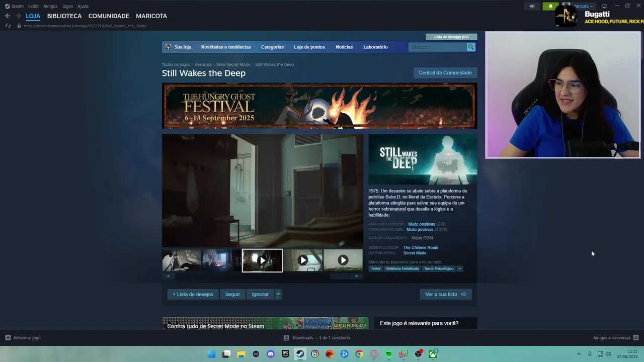Expand more tags with the plus button

click(x=459, y=268)
